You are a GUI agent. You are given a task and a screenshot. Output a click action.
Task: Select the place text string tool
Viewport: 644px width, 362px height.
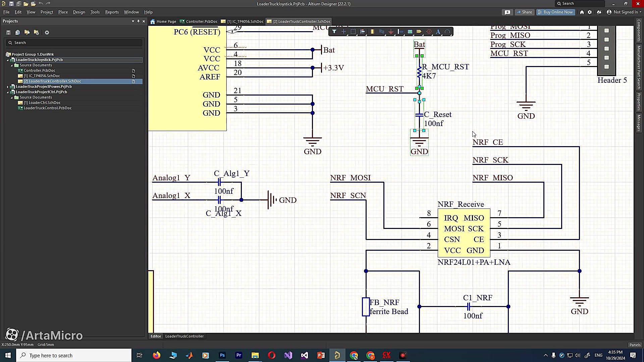[438, 32]
